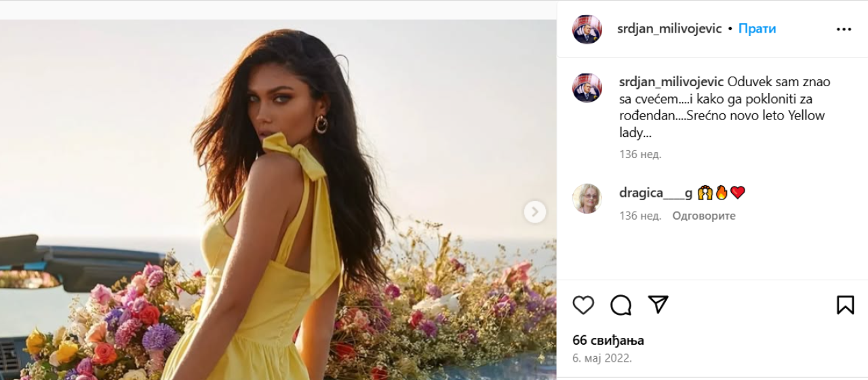Screen dimensions: 868x380
Task: Like the post with the heart icon
Action: (583, 305)
